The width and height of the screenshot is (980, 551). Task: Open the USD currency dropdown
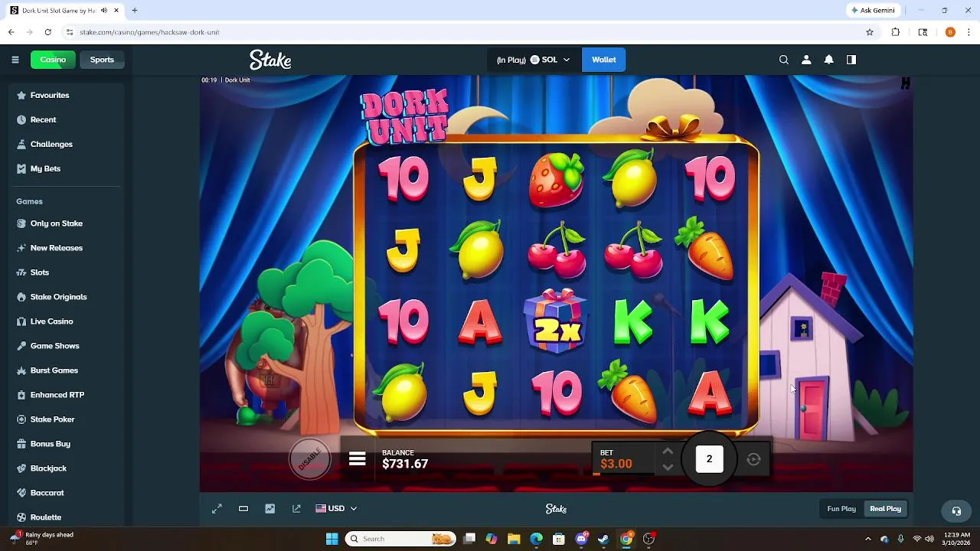[336, 509]
